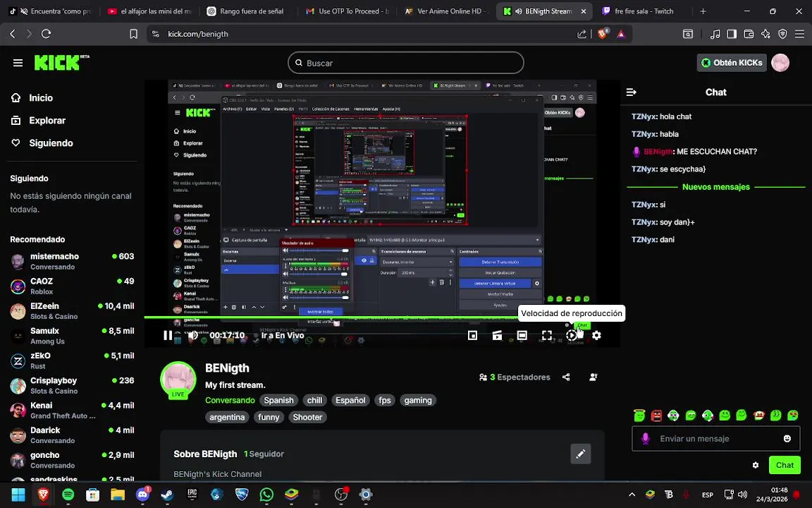This screenshot has width=812, height=508.
Task: Select the chill tag
Action: pyautogui.click(x=315, y=400)
